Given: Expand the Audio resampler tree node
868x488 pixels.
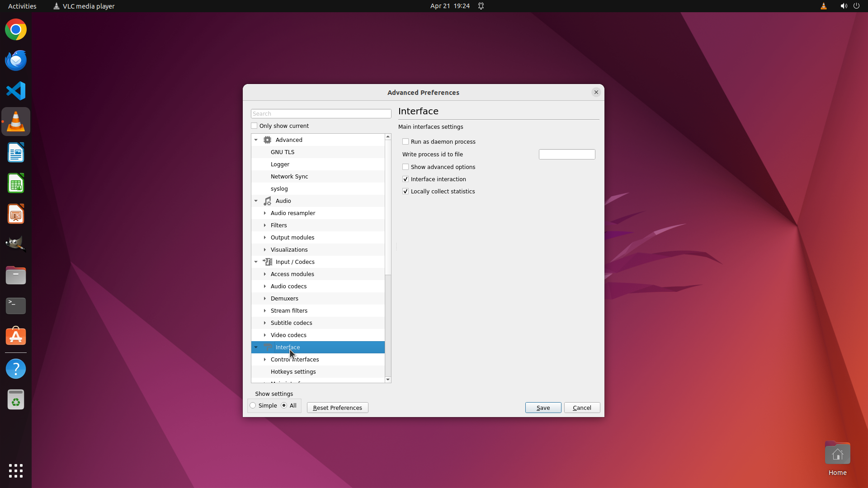Looking at the screenshot, I should tap(265, 213).
